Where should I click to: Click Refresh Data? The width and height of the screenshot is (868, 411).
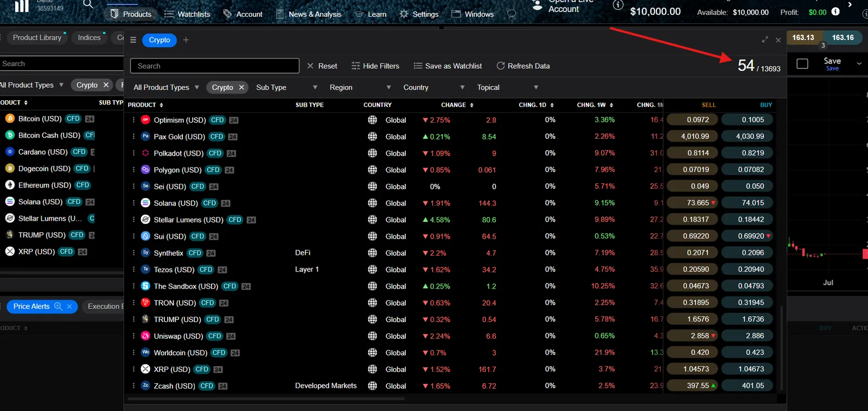tap(524, 66)
